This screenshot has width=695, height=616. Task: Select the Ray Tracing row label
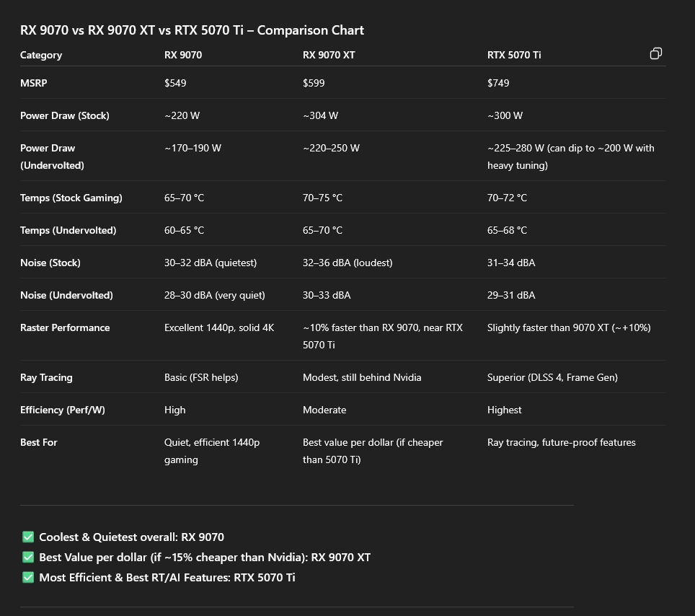pyautogui.click(x=47, y=378)
